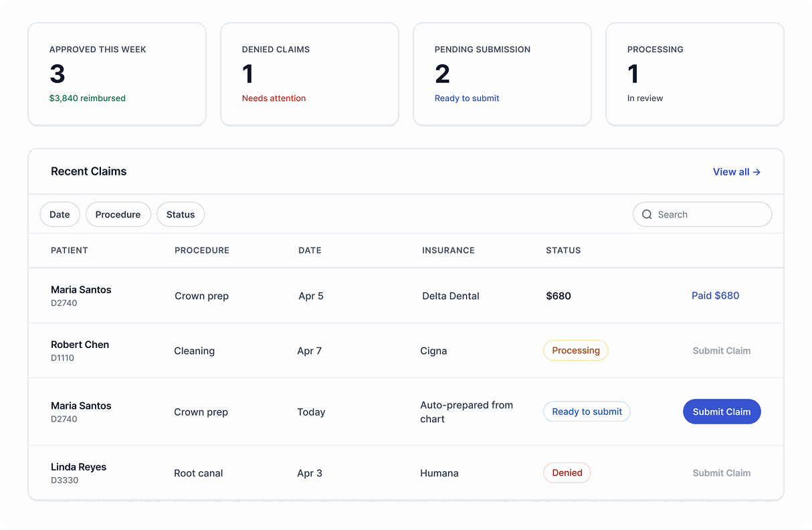Viewport: 812px width, 530px height.
Task: Open Linda Reyes patient row
Action: tap(406, 473)
